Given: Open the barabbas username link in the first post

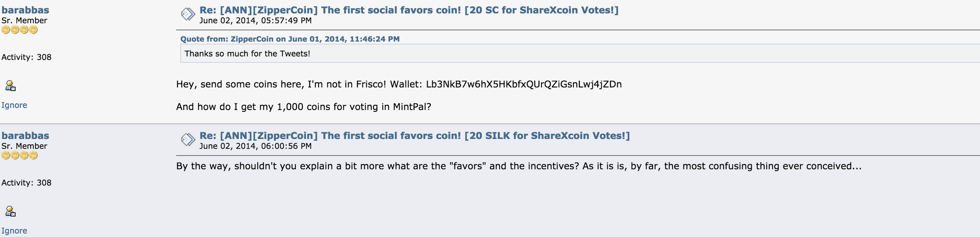Looking at the screenshot, I should click(x=25, y=10).
